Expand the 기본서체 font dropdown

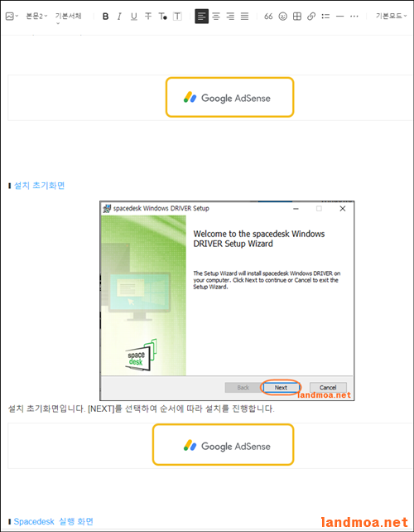(x=68, y=17)
